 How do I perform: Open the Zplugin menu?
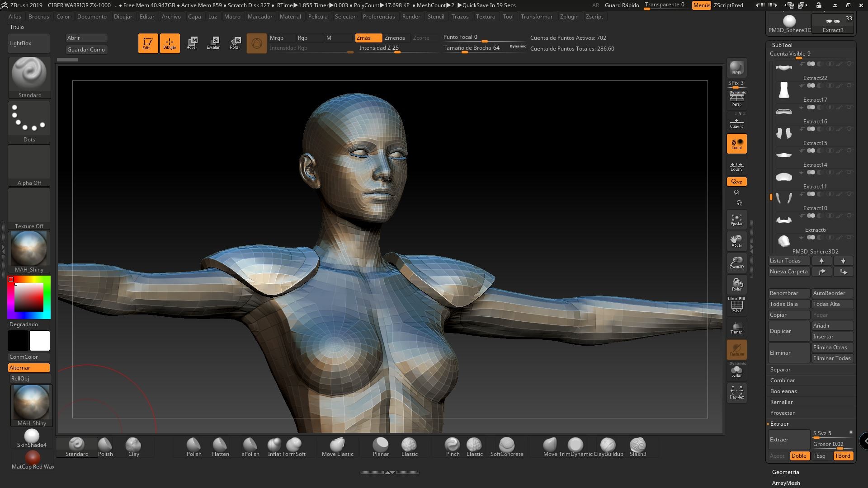(x=569, y=16)
